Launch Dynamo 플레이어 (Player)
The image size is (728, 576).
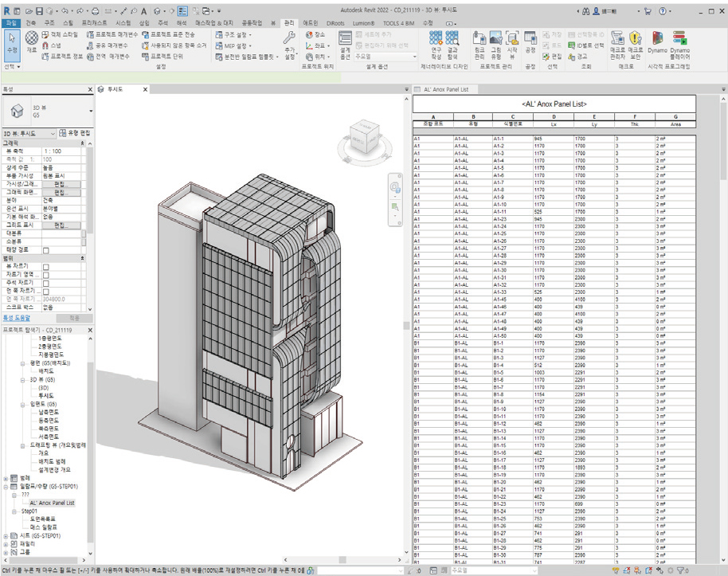pos(679,45)
